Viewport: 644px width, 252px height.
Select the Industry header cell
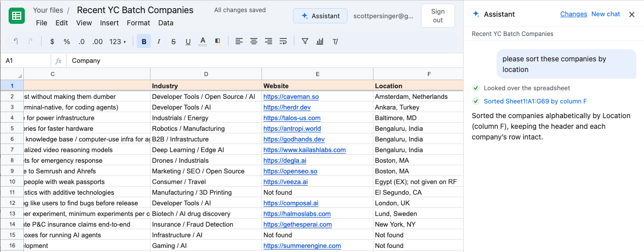(206, 86)
